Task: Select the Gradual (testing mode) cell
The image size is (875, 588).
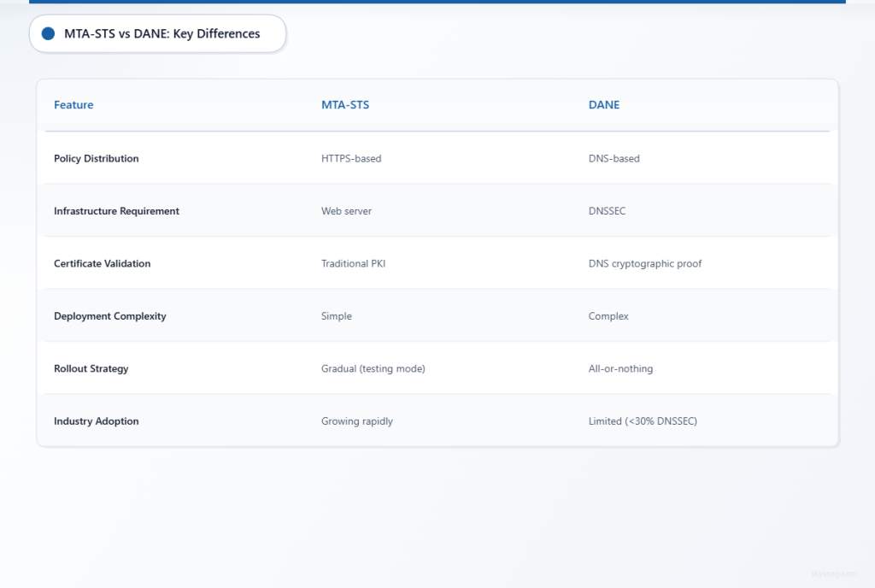Action: (x=372, y=368)
